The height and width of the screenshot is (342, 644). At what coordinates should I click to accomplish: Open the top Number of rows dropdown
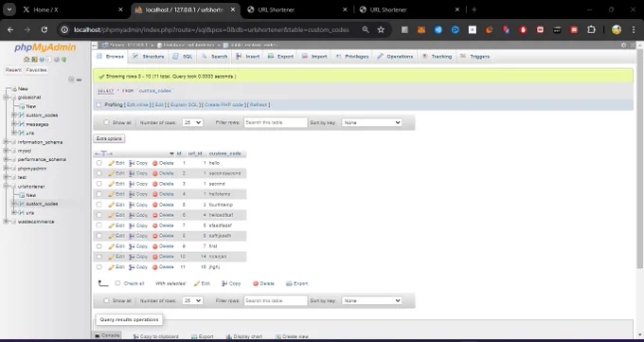tap(192, 122)
